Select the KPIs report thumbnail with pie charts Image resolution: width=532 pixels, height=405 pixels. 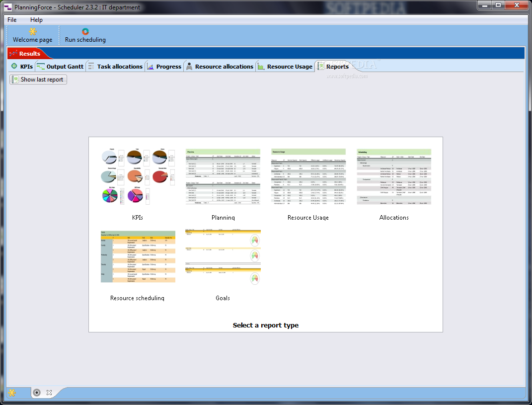point(138,176)
